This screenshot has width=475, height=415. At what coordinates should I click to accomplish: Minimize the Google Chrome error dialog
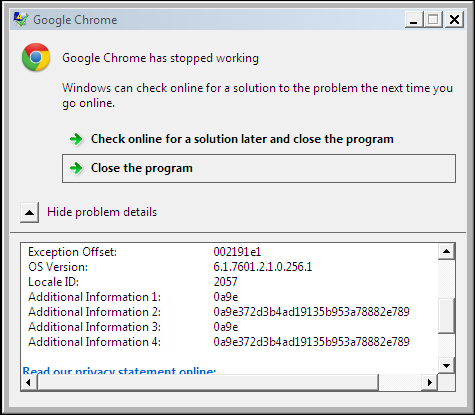414,20
